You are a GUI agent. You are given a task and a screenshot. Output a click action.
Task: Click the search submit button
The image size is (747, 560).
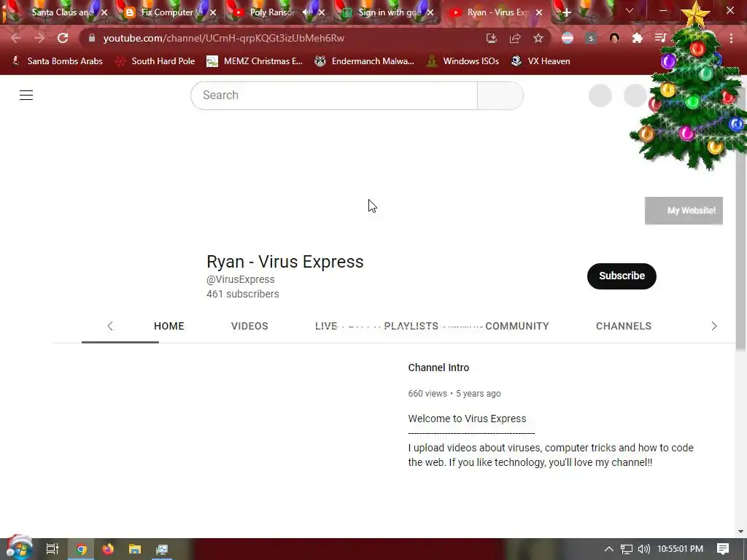coord(500,96)
